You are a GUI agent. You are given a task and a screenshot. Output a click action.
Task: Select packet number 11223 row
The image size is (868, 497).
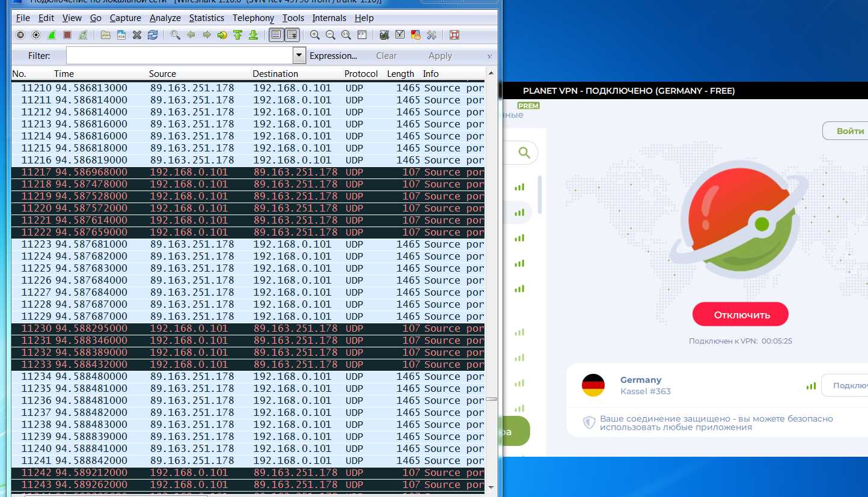[248, 245]
